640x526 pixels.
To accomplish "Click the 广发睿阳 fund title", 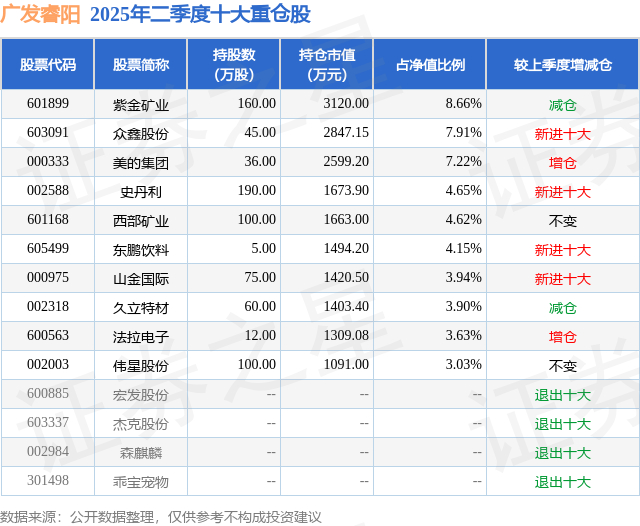I will pos(40,14).
